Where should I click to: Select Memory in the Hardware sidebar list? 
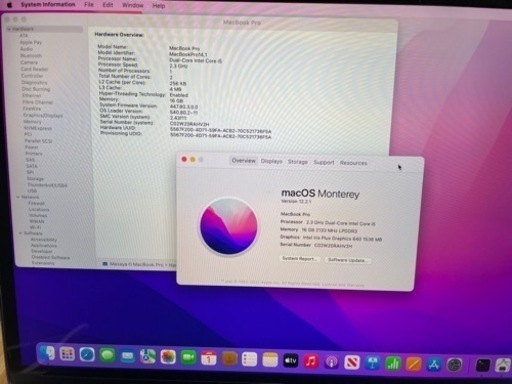pyautogui.click(x=32, y=122)
